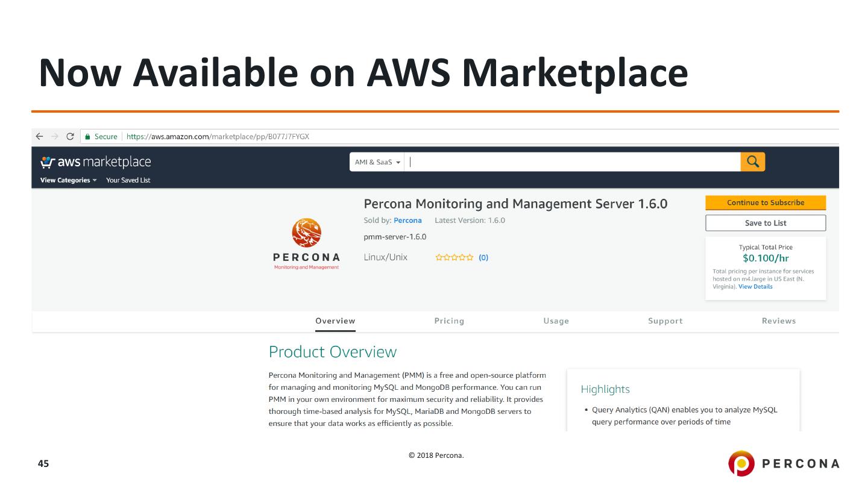Screen dimensions: 868x488
Task: Expand the View Categories menu
Action: coord(68,180)
